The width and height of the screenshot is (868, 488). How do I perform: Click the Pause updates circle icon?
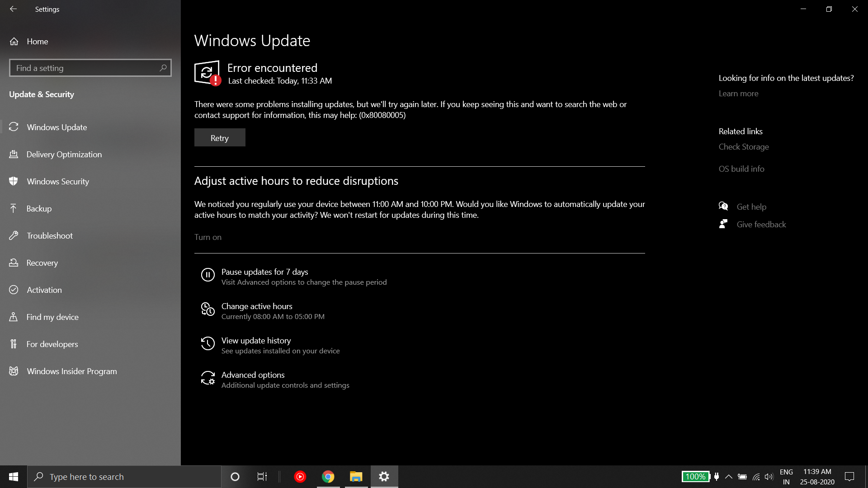point(208,275)
